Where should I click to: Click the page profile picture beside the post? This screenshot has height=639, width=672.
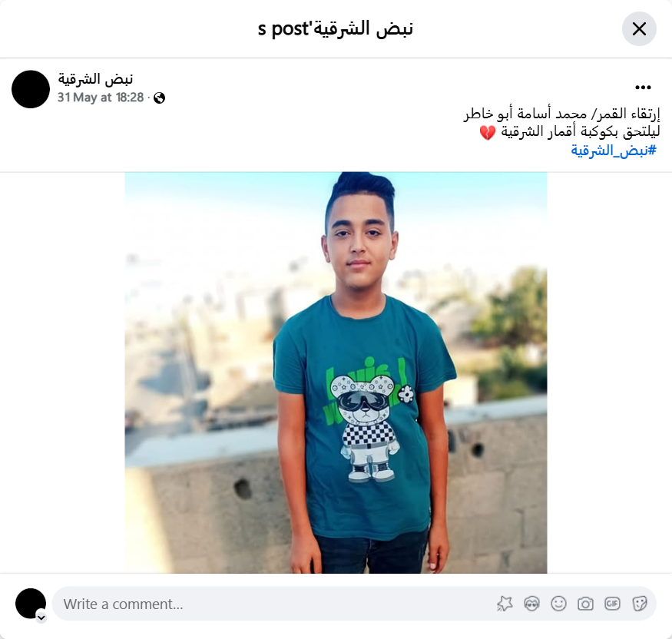(31, 89)
